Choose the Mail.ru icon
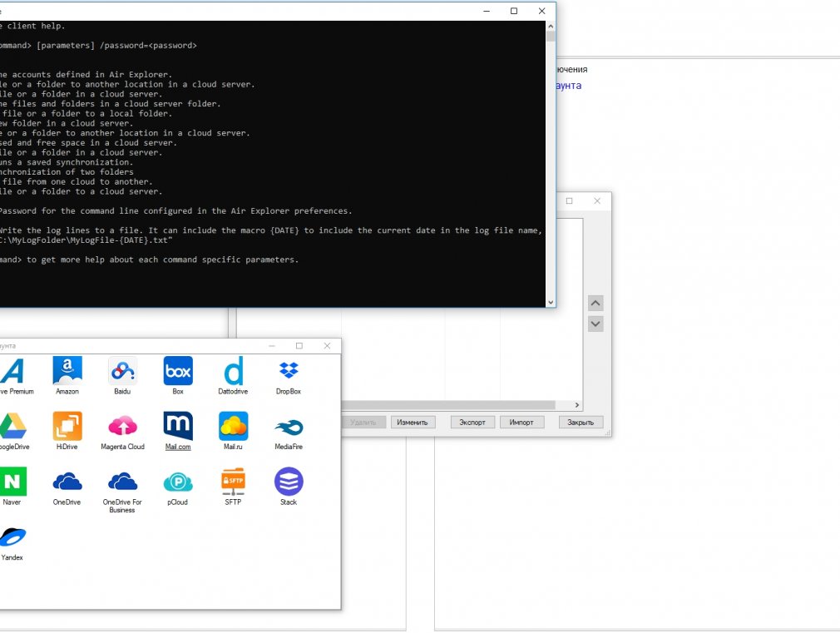This screenshot has height=633, width=840. [233, 426]
